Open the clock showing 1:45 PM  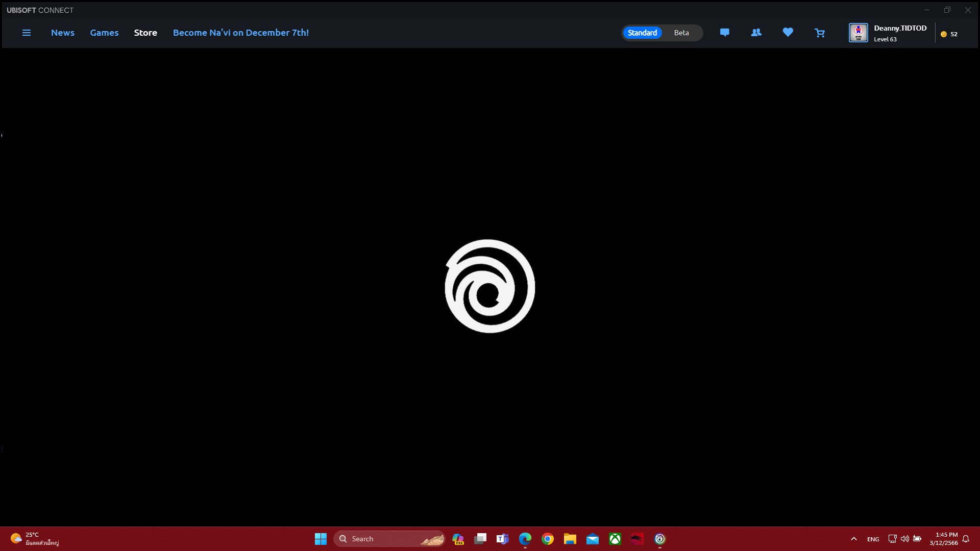click(x=944, y=539)
